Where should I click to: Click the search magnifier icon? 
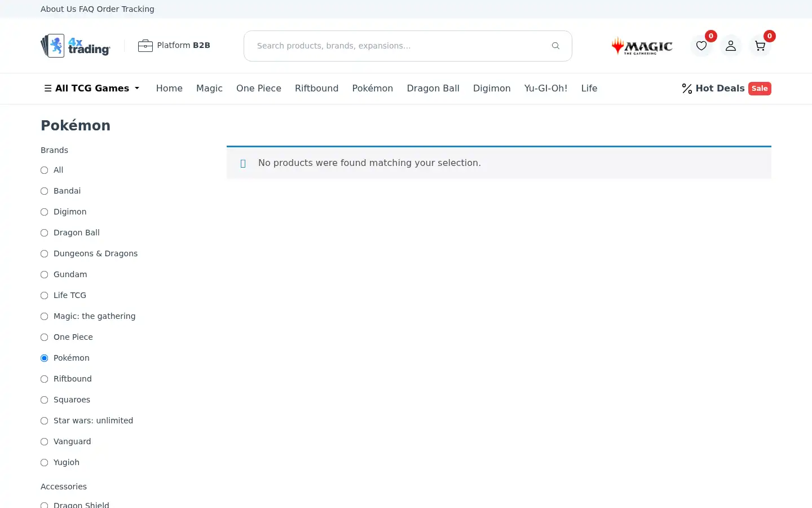click(555, 46)
